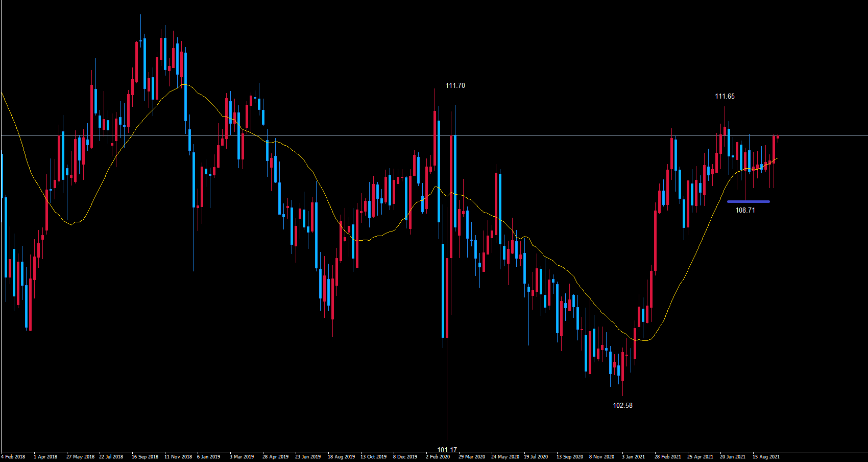
Task: Click the 2 Feb 2020 date label
Action: (438, 457)
